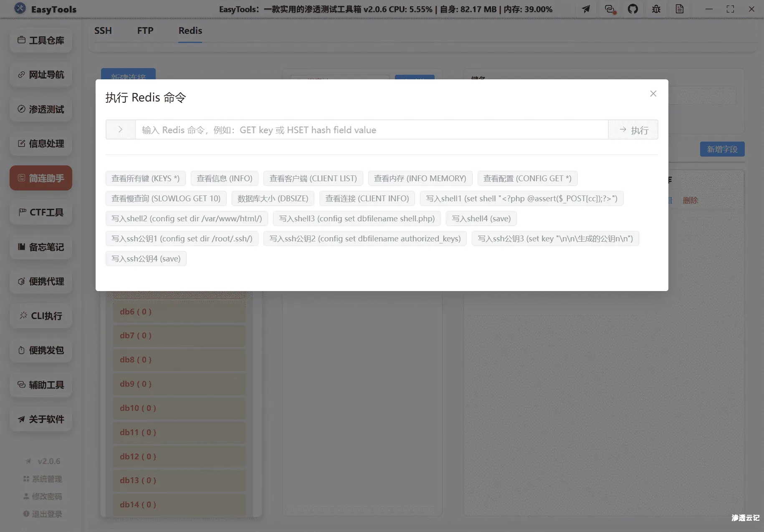Open the CTF工具 sidebar icon

[40, 213]
